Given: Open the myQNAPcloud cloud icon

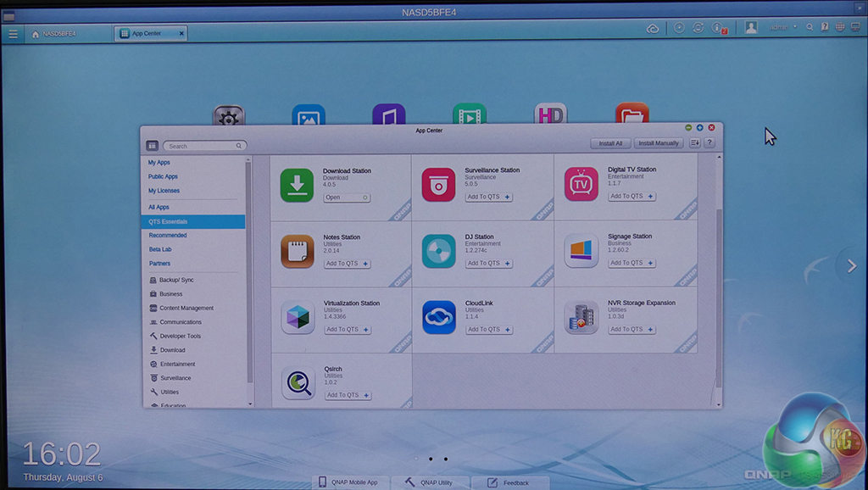Looking at the screenshot, I should click(x=653, y=28).
